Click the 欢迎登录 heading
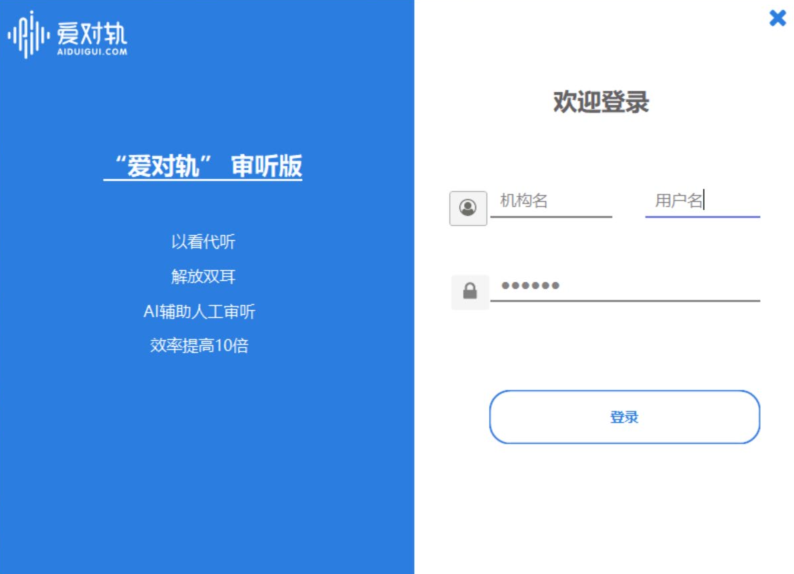Image resolution: width=794 pixels, height=574 pixels. click(x=601, y=102)
